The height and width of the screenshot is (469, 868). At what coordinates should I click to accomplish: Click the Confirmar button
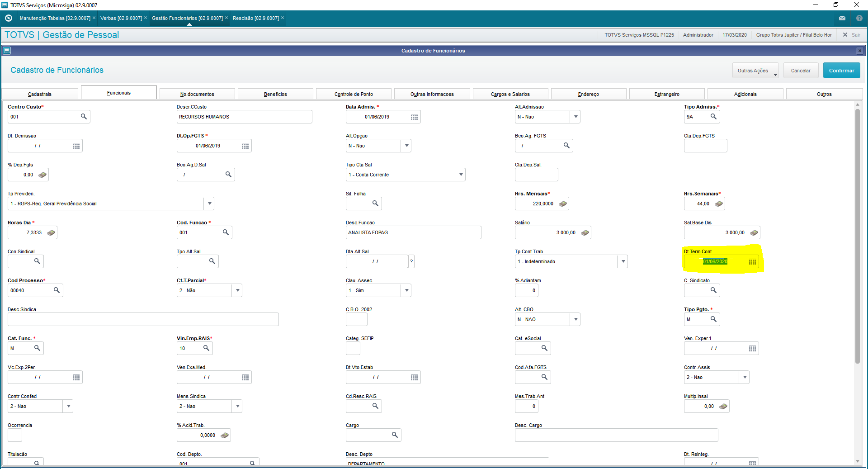(841, 71)
